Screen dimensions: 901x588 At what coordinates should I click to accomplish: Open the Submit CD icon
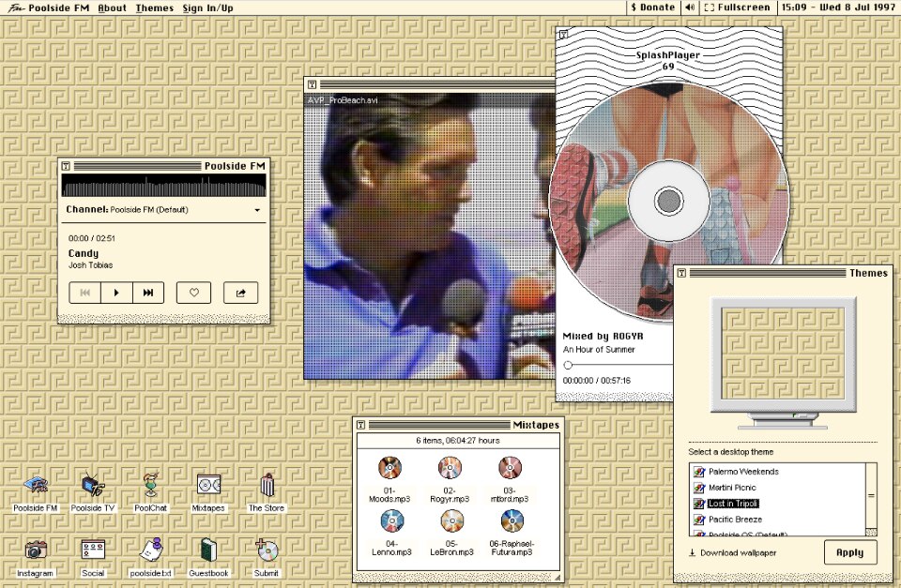click(267, 550)
